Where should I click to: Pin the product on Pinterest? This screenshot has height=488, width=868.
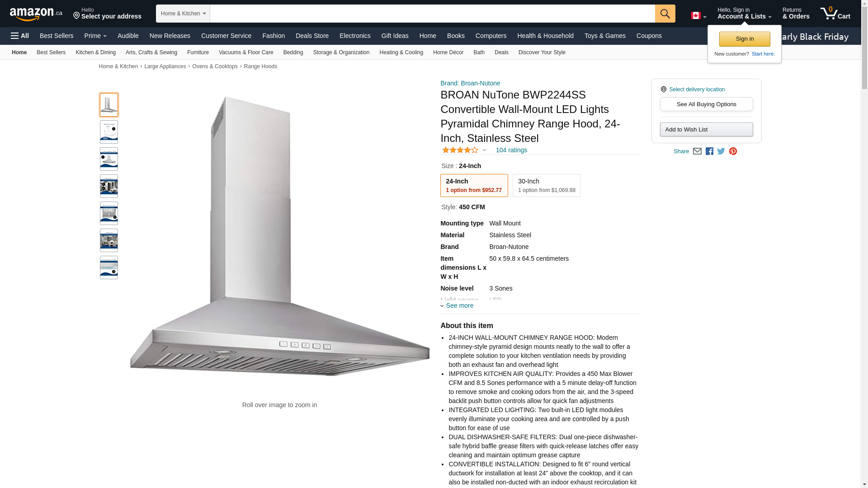(x=733, y=151)
